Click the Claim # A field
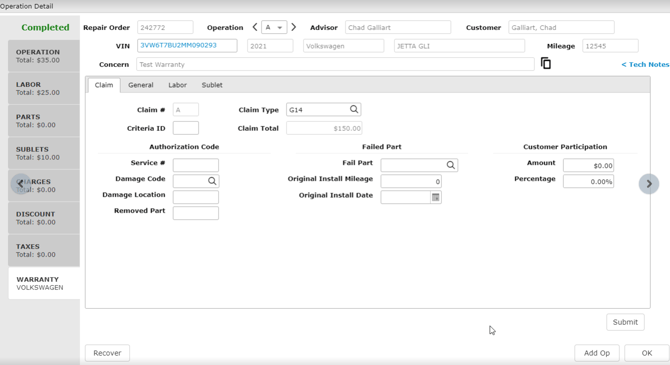The width and height of the screenshot is (670, 365). [185, 110]
